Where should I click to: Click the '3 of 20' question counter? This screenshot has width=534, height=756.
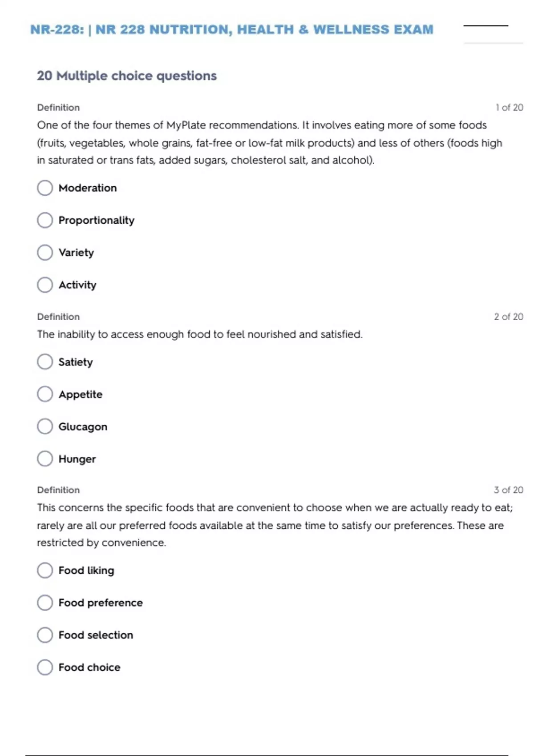(x=508, y=490)
